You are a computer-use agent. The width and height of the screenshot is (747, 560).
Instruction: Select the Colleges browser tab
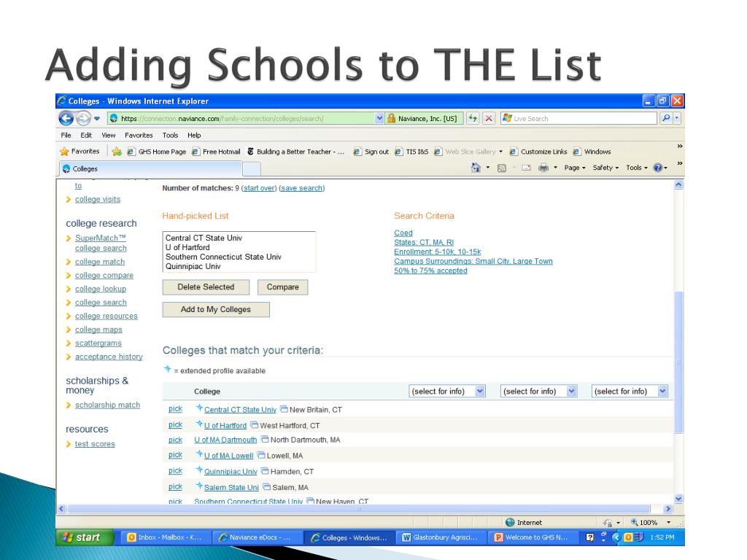150,168
